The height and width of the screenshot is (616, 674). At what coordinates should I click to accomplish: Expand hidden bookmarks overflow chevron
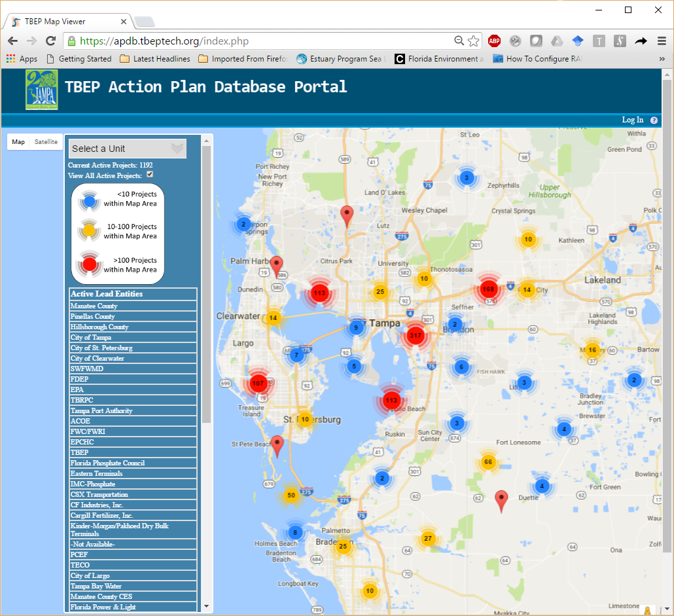tap(662, 59)
